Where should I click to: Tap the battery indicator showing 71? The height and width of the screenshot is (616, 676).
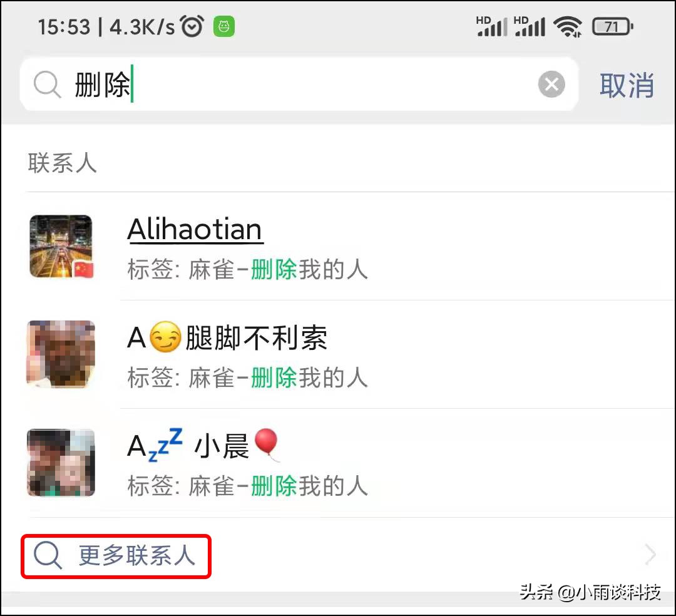[613, 27]
